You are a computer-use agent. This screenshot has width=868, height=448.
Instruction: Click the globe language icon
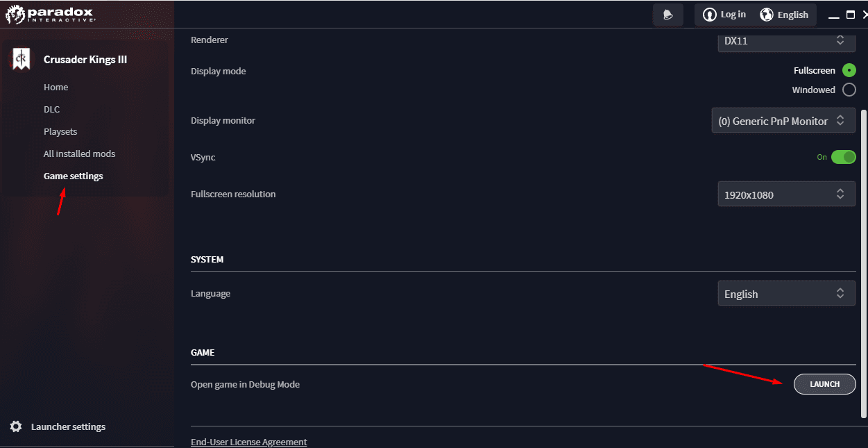tap(767, 15)
